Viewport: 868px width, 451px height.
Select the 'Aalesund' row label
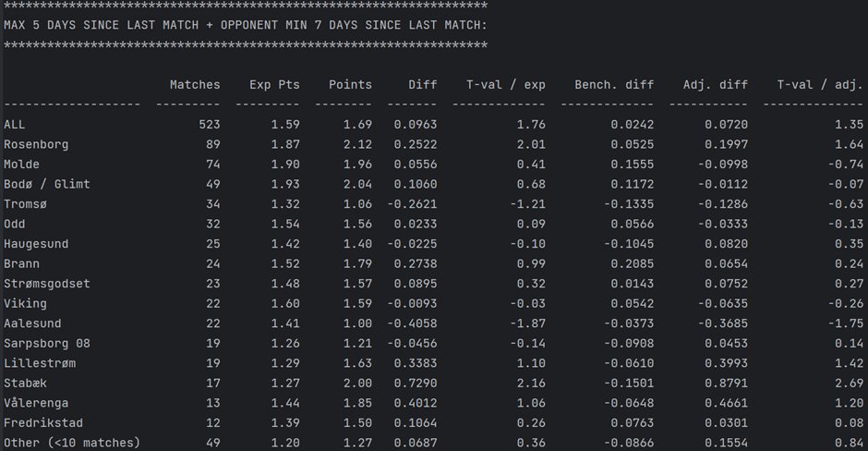tap(32, 324)
